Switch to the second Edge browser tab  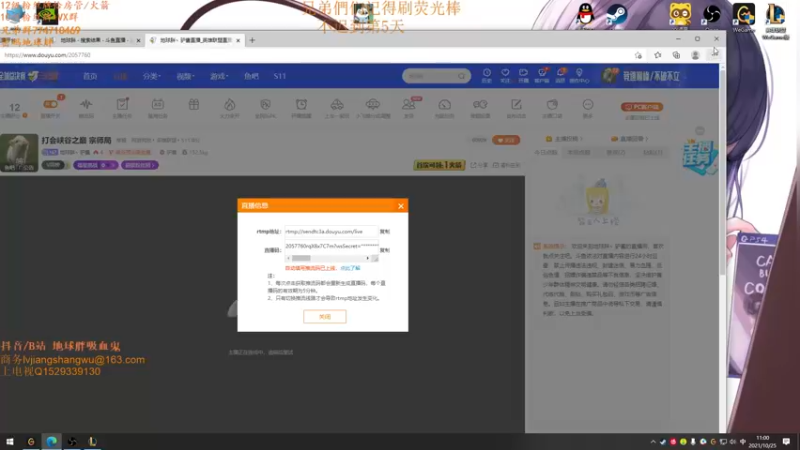tap(195, 40)
